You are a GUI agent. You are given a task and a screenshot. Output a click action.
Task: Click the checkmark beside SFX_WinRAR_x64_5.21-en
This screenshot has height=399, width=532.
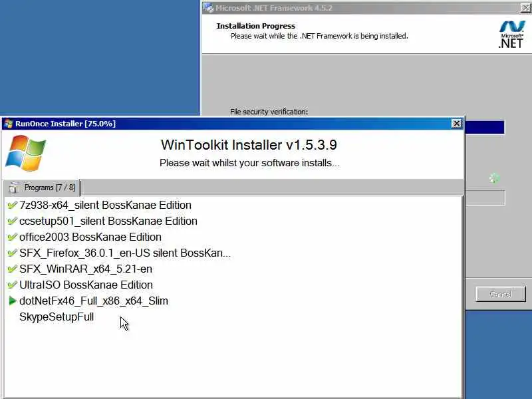[x=12, y=269]
